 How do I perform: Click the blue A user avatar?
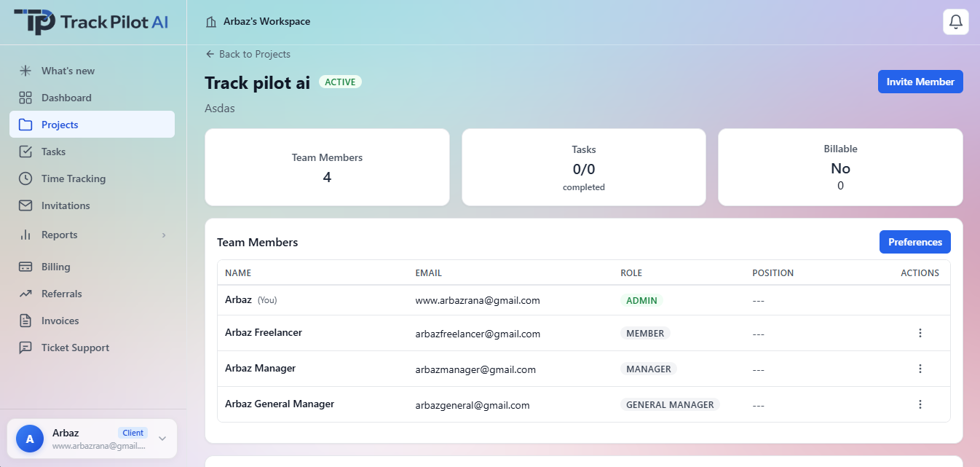click(30, 439)
